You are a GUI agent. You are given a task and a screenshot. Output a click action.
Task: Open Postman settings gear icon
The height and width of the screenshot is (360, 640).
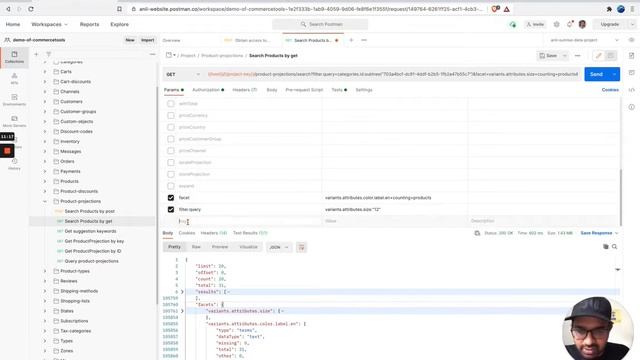click(556, 24)
